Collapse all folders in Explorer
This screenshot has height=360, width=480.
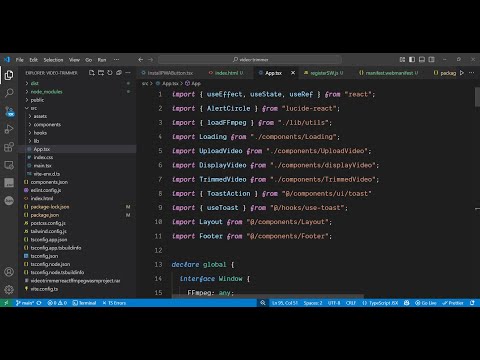119,73
